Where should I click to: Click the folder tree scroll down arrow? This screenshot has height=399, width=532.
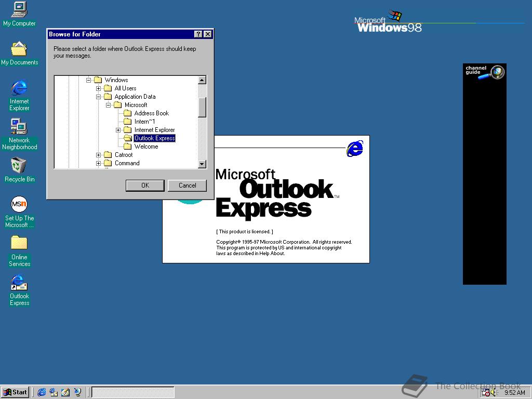(202, 164)
